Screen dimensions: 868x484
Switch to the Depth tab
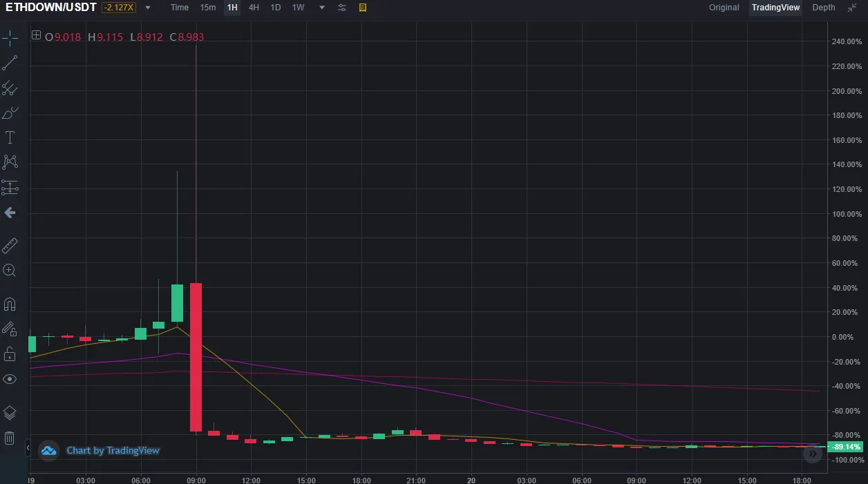[x=823, y=8]
